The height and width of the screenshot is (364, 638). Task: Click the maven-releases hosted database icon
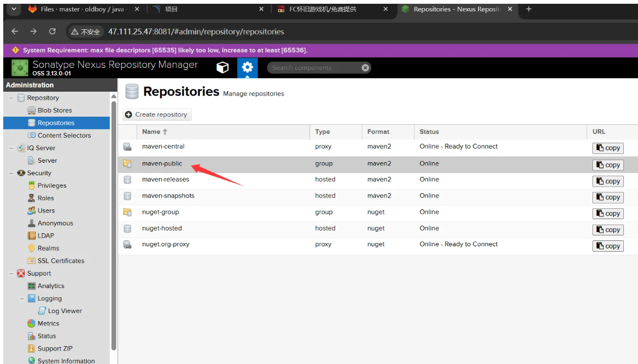(128, 180)
